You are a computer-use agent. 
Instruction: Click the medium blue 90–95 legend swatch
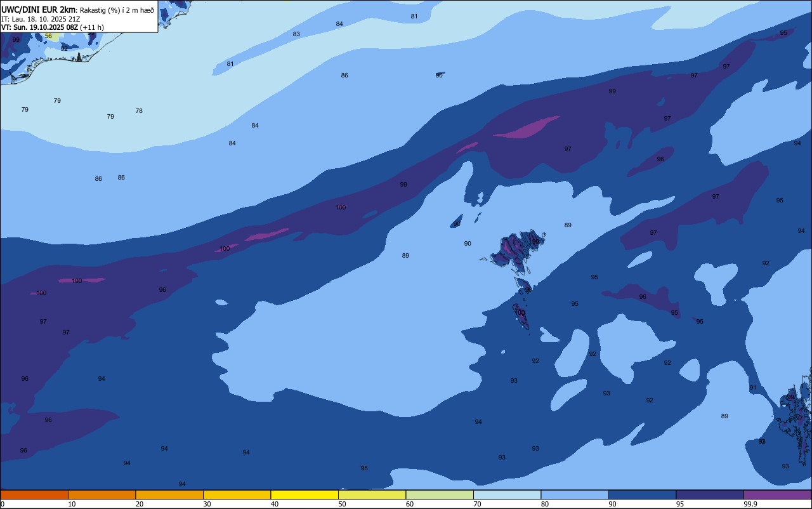[x=642, y=494]
